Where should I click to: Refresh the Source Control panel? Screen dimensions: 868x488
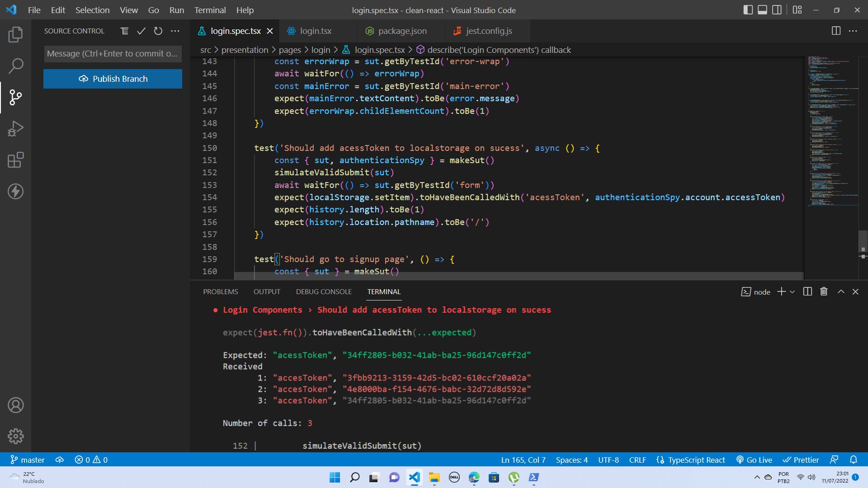[x=158, y=31]
